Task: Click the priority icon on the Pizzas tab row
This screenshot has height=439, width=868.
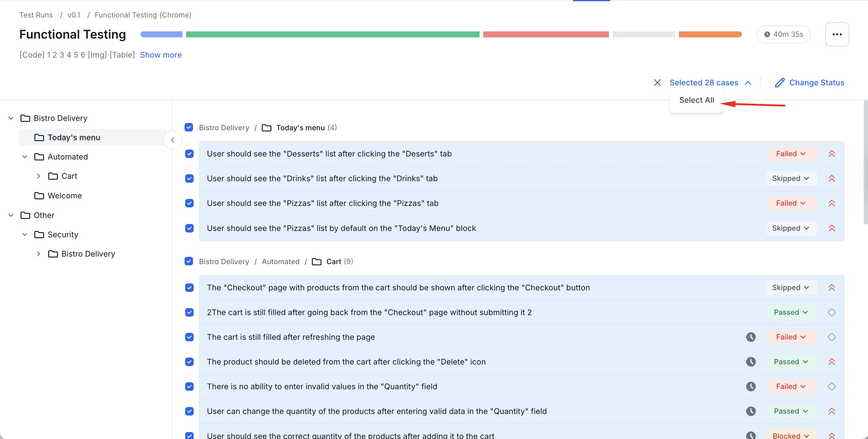Action: [832, 203]
